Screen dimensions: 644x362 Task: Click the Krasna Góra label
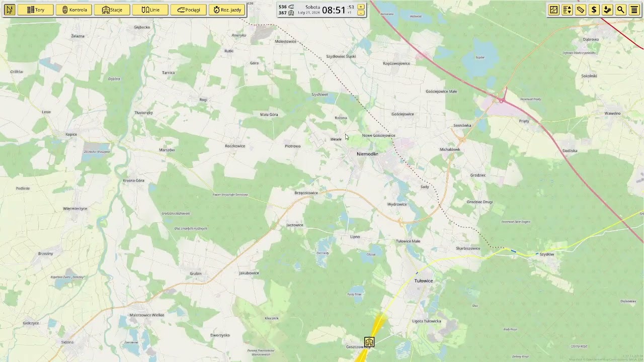133,180
